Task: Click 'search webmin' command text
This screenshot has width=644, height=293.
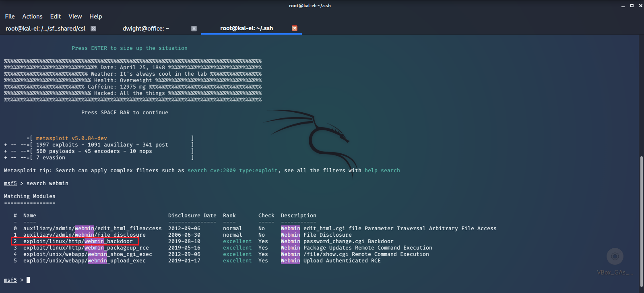Action: click(x=47, y=183)
